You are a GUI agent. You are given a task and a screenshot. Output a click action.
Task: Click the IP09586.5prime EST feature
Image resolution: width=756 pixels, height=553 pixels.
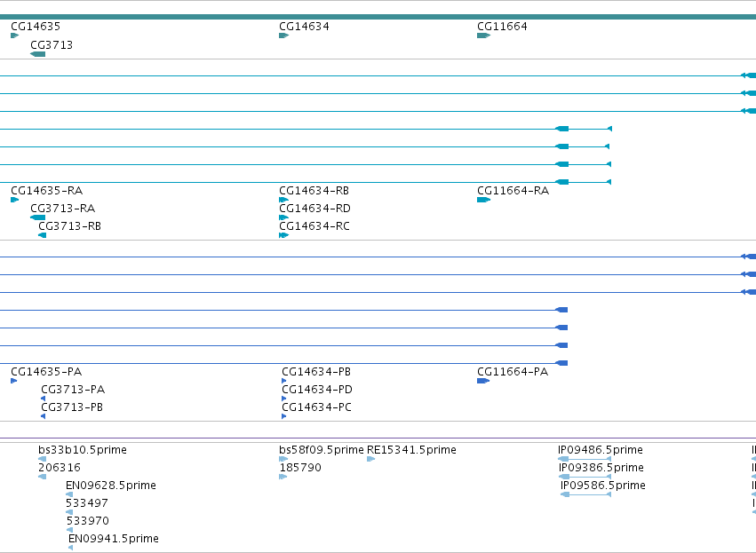tap(585, 494)
